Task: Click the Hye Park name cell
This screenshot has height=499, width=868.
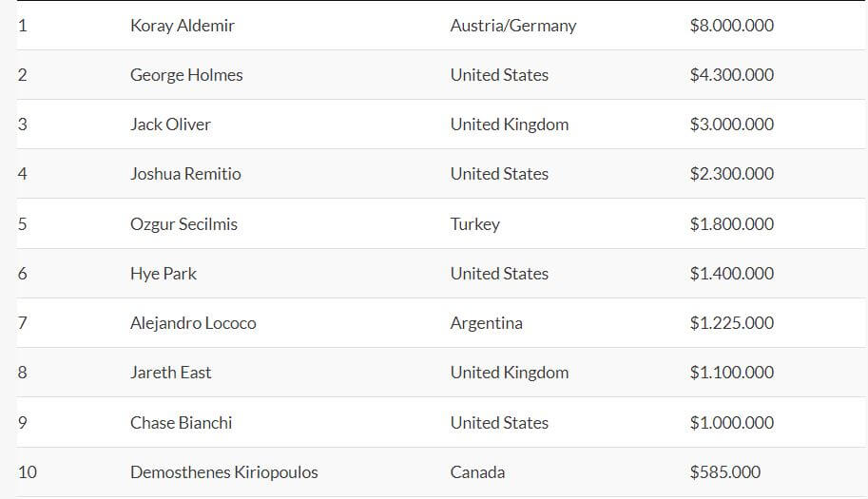Action: pyautogui.click(x=164, y=274)
